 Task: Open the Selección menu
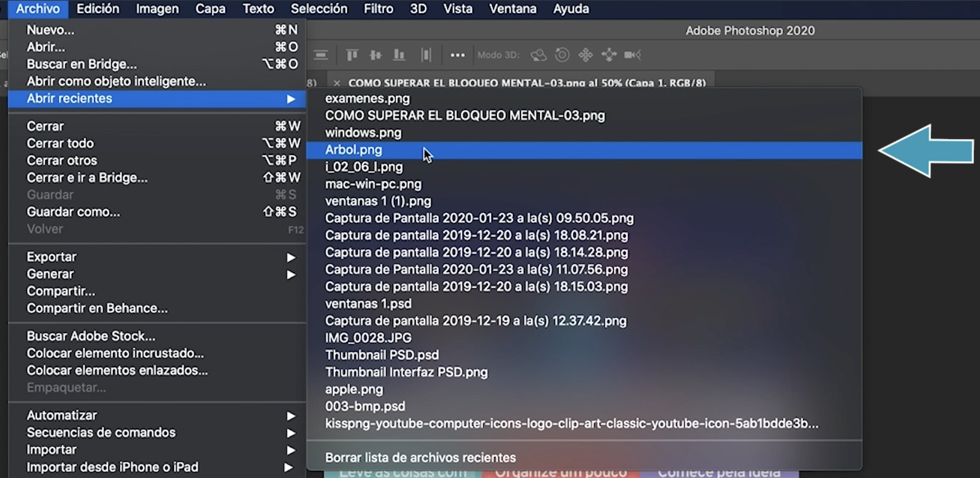(319, 9)
